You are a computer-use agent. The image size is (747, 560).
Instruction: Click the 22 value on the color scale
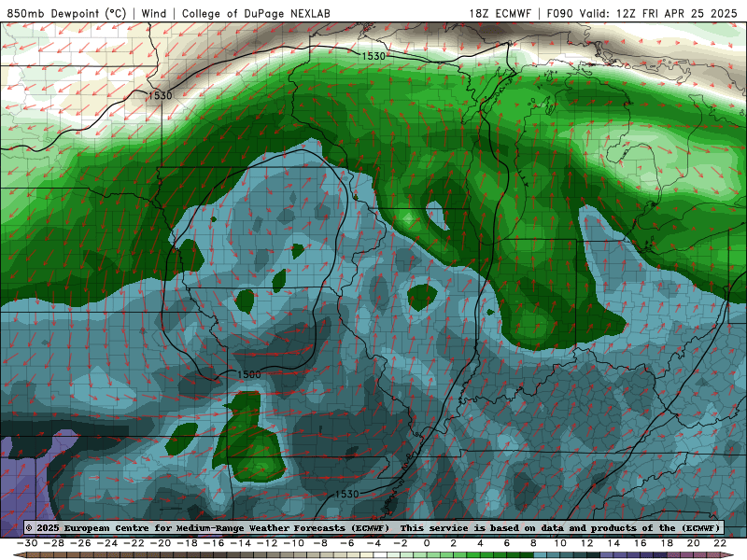[x=720, y=543]
